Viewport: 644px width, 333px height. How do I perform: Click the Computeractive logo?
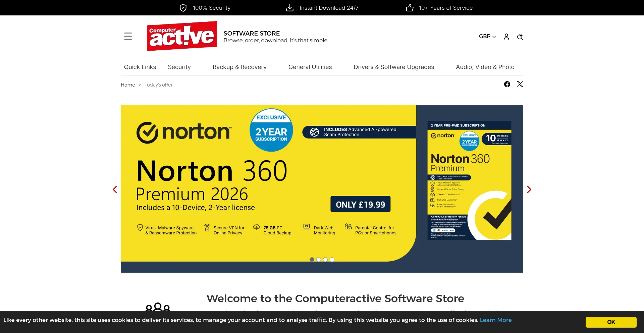[182, 36]
